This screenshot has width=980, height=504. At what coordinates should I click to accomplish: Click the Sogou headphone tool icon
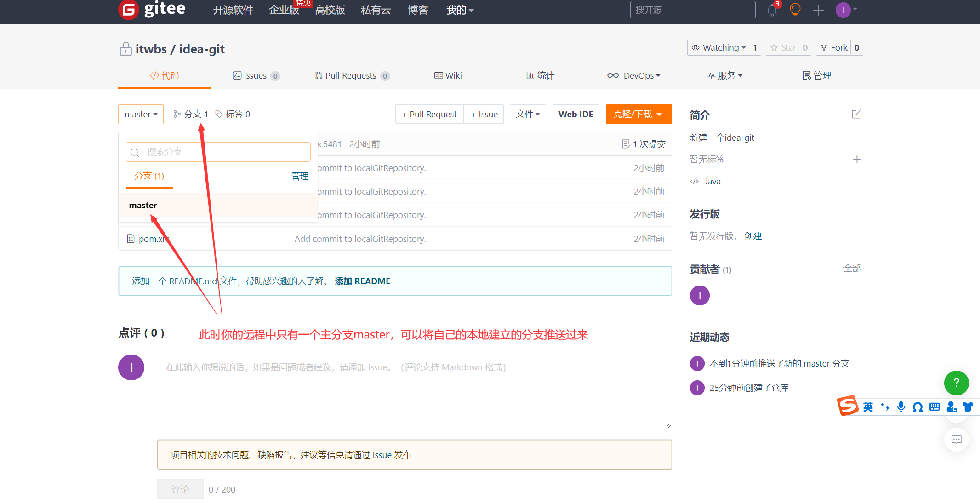(917, 407)
